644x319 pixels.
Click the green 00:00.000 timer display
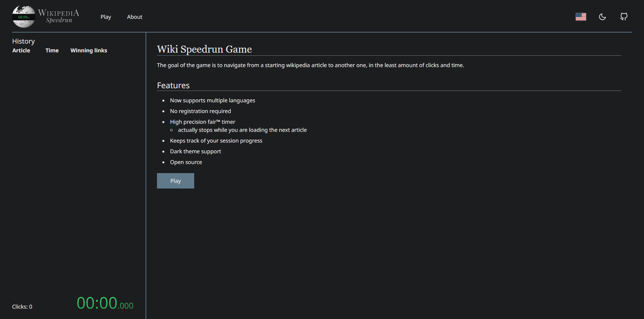105,303
